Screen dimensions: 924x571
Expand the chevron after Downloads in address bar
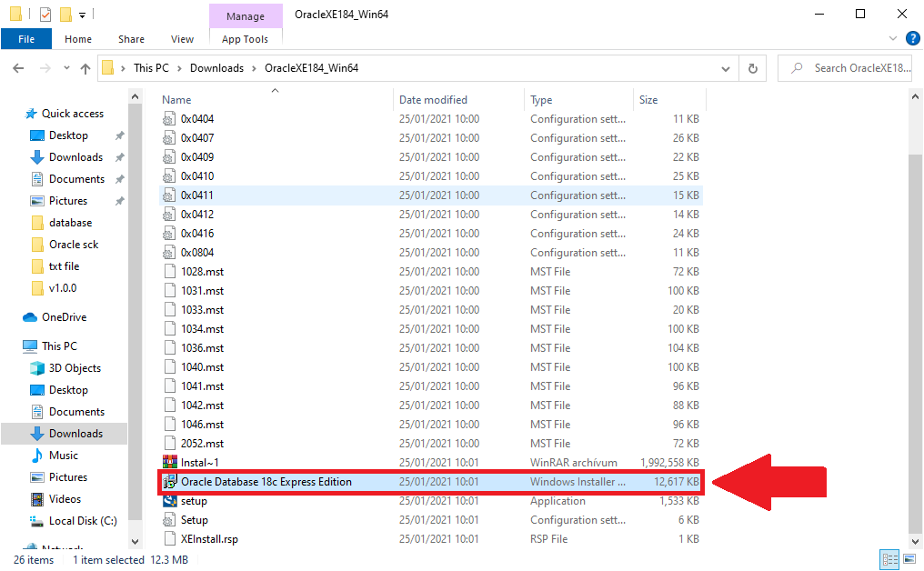[x=254, y=68]
